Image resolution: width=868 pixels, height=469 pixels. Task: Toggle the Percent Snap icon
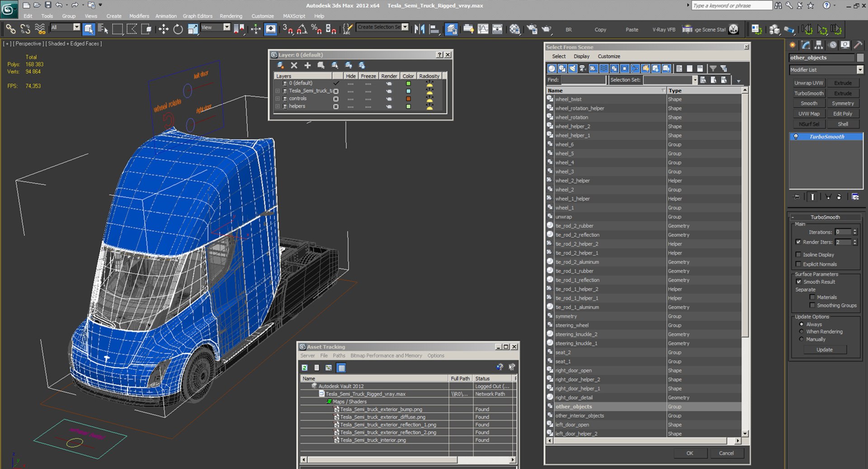click(316, 29)
